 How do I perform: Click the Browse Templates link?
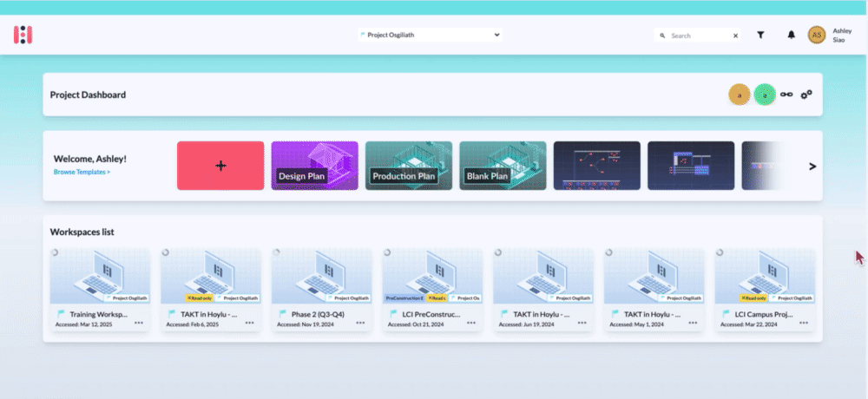coord(82,172)
